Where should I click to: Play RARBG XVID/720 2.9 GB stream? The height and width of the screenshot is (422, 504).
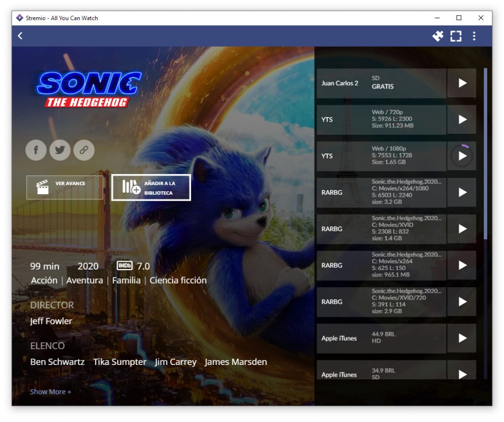pos(462,302)
